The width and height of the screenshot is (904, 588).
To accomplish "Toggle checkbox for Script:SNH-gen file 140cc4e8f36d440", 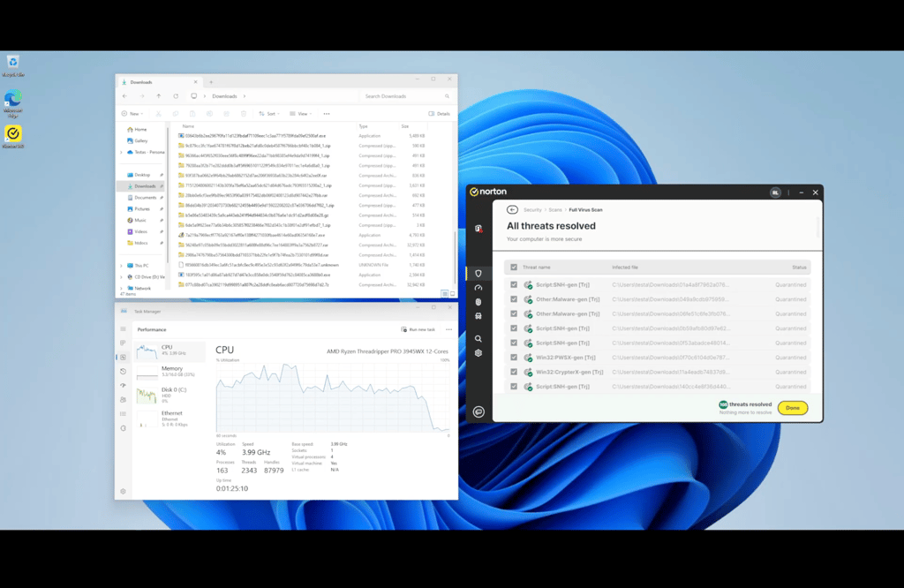I will (514, 386).
